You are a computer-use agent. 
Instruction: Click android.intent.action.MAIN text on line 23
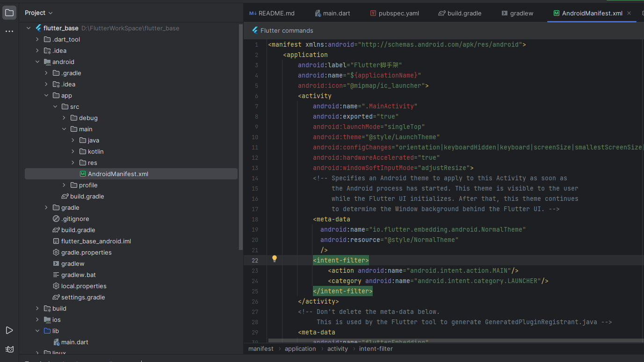click(x=459, y=270)
